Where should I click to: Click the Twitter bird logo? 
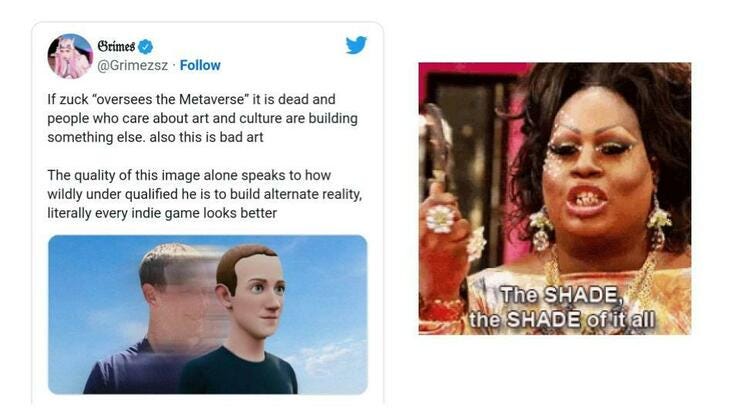click(356, 45)
